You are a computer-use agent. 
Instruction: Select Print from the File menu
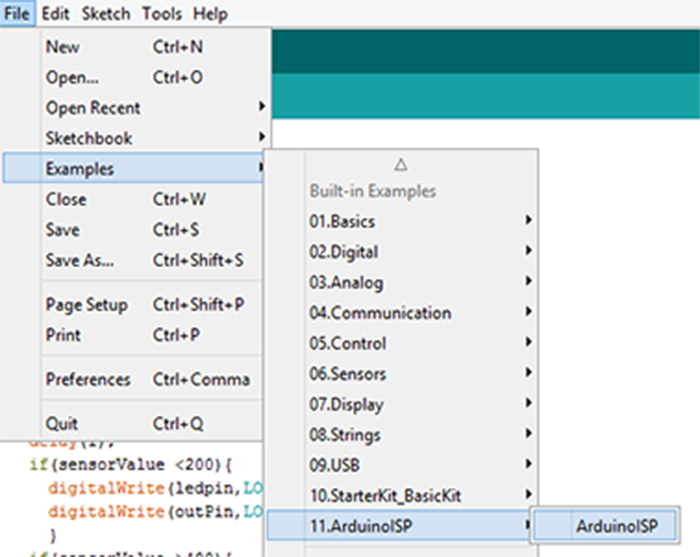point(63,335)
